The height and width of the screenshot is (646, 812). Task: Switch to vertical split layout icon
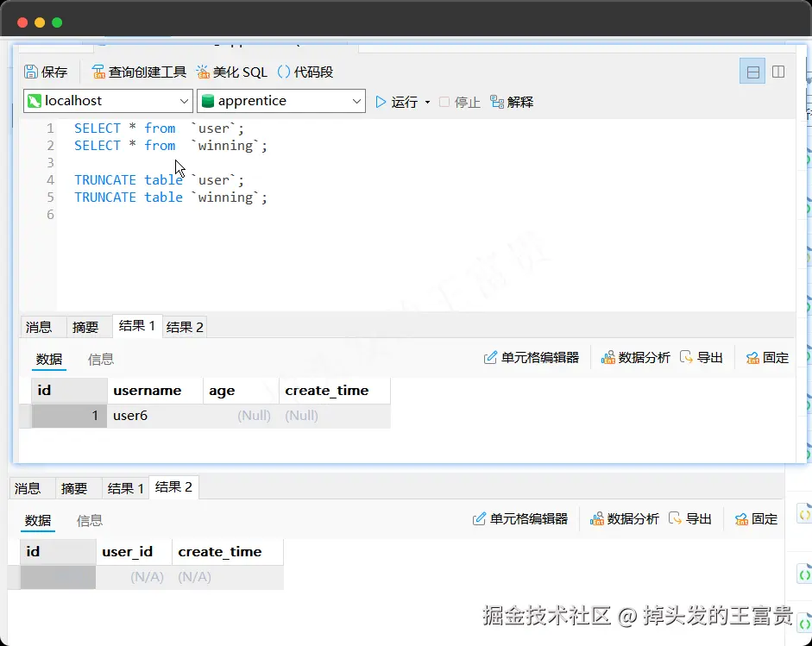point(778,72)
